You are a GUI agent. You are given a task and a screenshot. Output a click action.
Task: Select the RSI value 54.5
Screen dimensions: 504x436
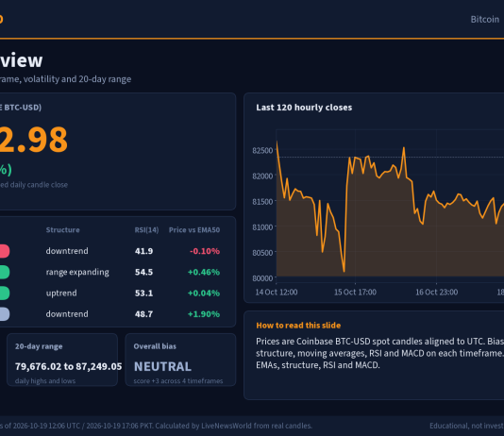click(x=143, y=272)
